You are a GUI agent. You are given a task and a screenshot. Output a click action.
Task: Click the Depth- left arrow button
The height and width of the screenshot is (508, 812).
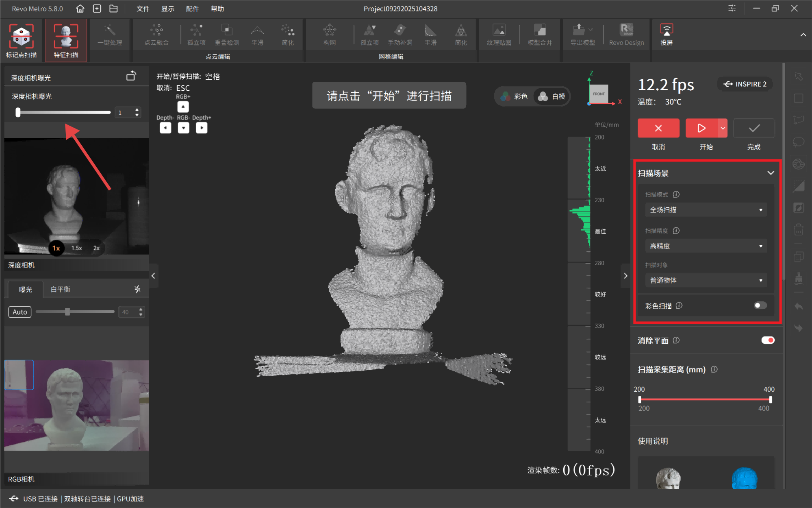(165, 128)
